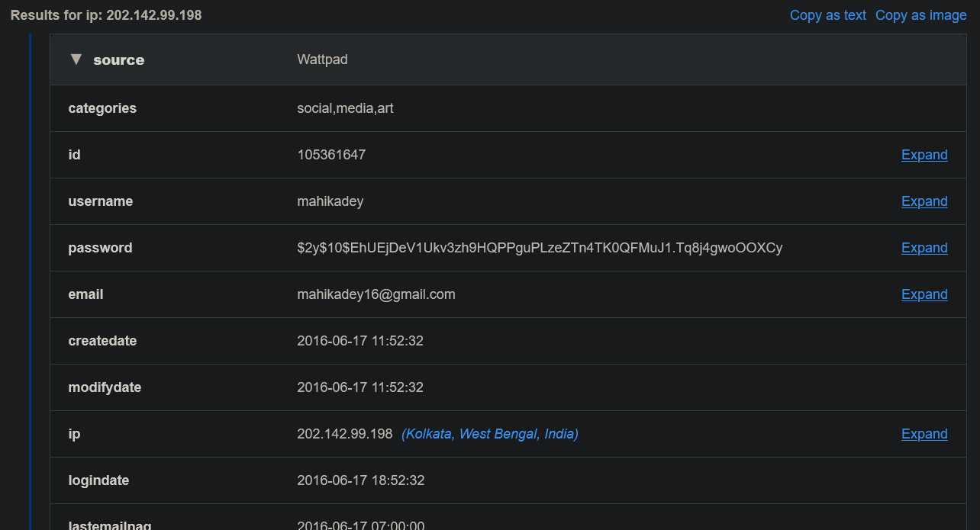Expand the username row

(x=924, y=201)
